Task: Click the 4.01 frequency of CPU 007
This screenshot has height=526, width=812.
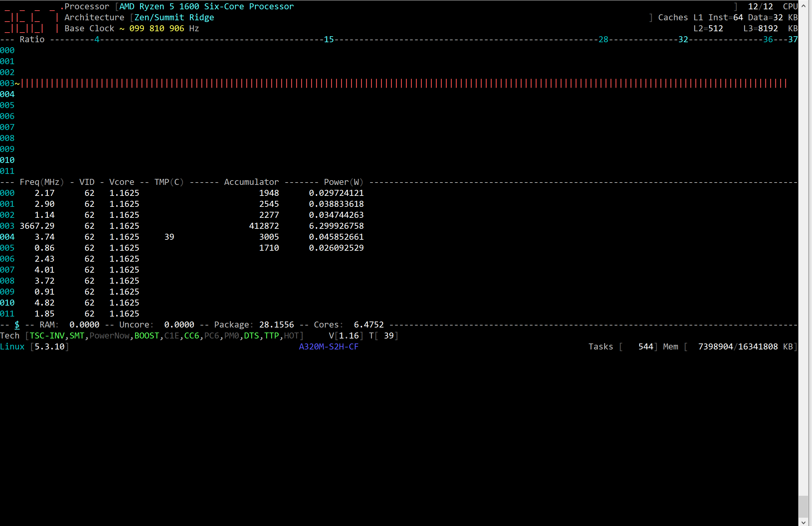Action: coord(44,270)
